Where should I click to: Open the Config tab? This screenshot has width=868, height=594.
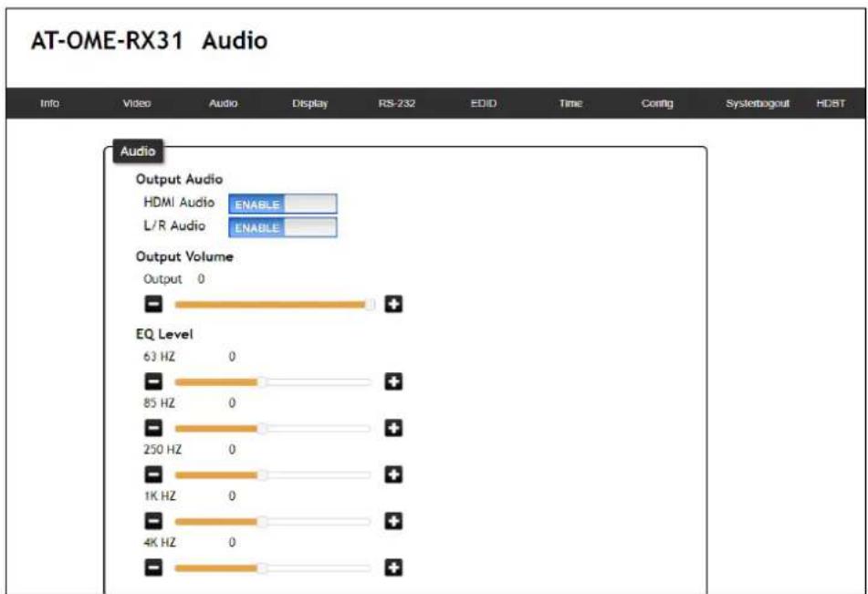[x=657, y=103]
